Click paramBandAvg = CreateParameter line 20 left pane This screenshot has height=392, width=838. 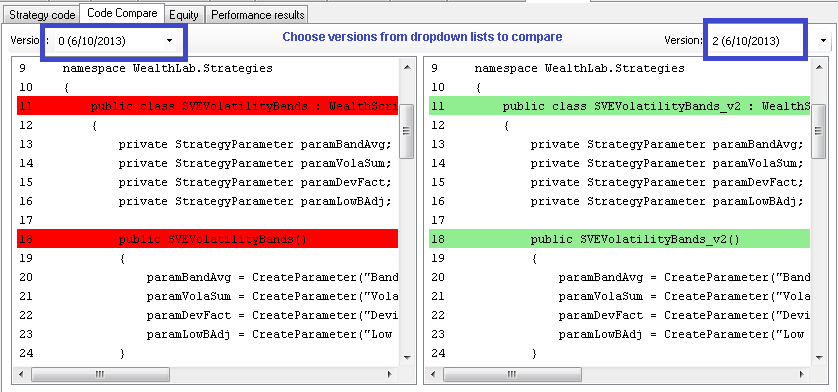[273, 277]
